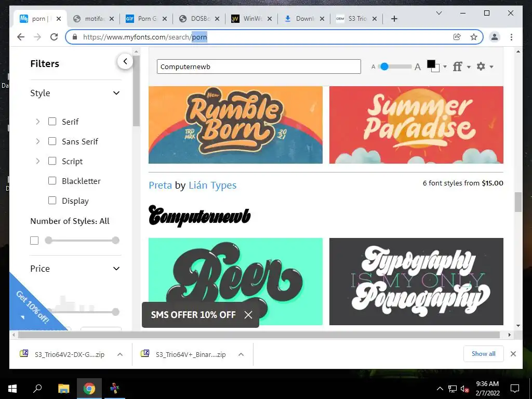Image resolution: width=532 pixels, height=399 pixels.
Task: Open the network tray icon
Action: [x=453, y=389]
